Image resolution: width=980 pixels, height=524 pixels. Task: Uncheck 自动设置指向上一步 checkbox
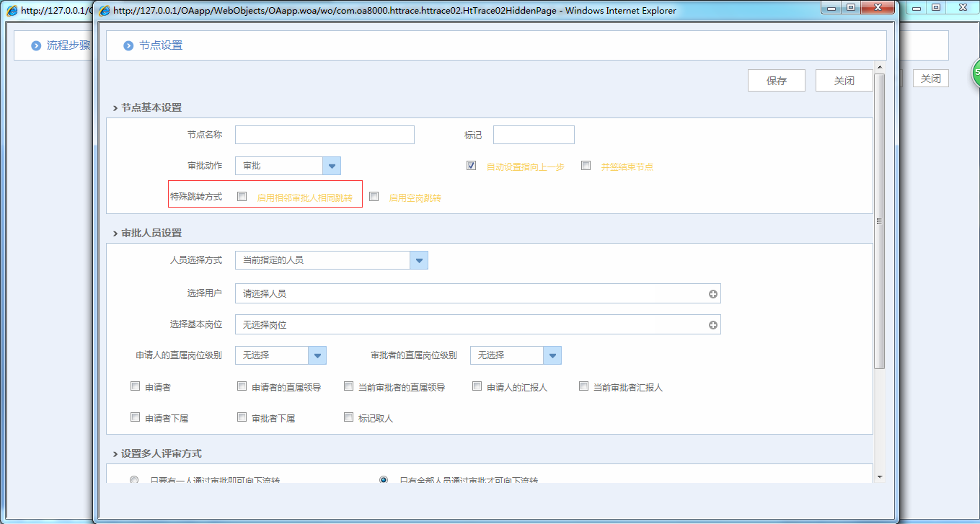[x=471, y=166]
